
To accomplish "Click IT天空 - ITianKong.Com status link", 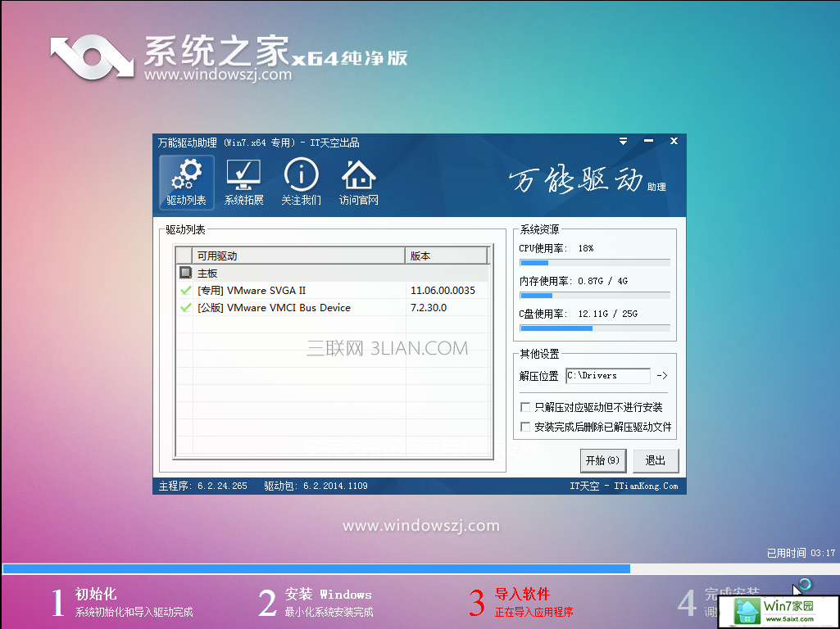I will [x=624, y=486].
